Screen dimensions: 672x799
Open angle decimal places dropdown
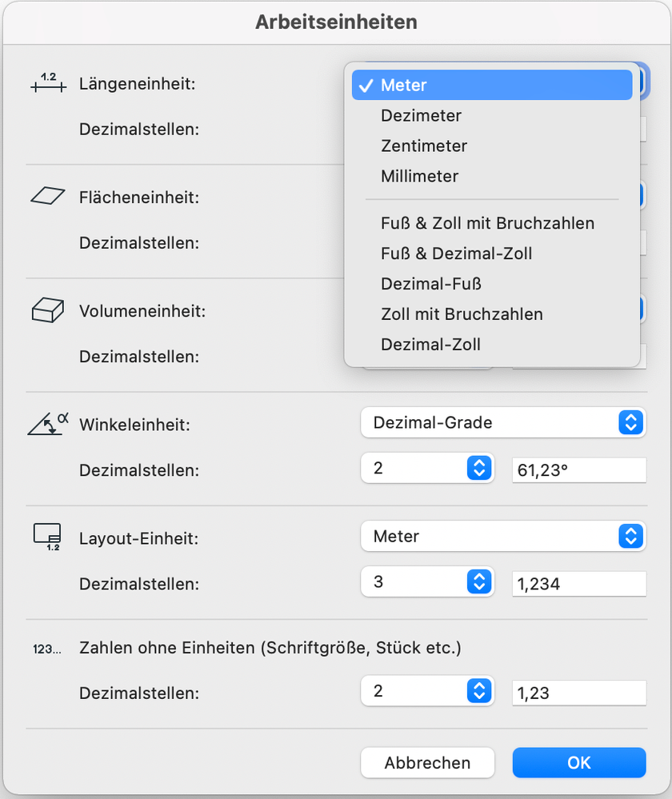425,469
